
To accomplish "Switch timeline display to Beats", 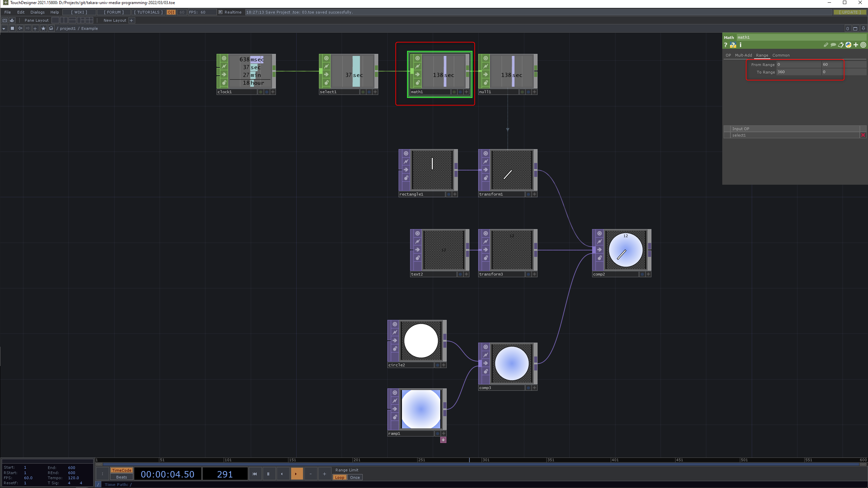I will tap(121, 477).
